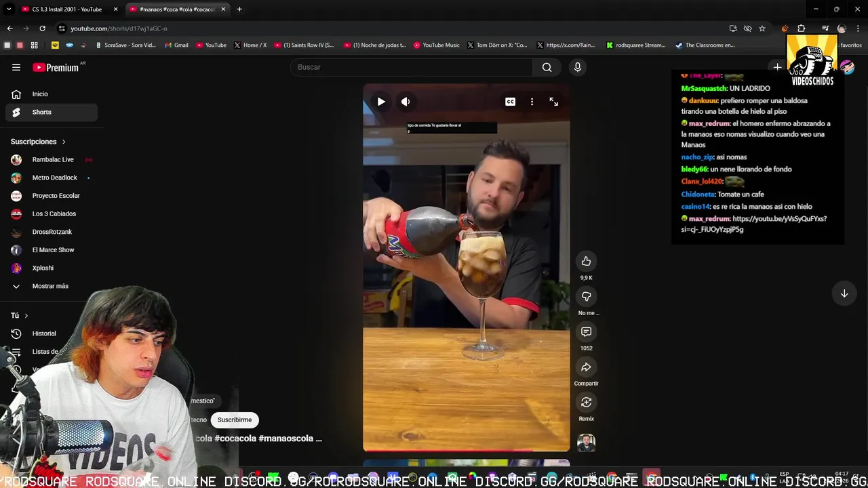Open DrossRotzank channel
The width and height of the screenshot is (868, 488).
[x=52, y=232]
